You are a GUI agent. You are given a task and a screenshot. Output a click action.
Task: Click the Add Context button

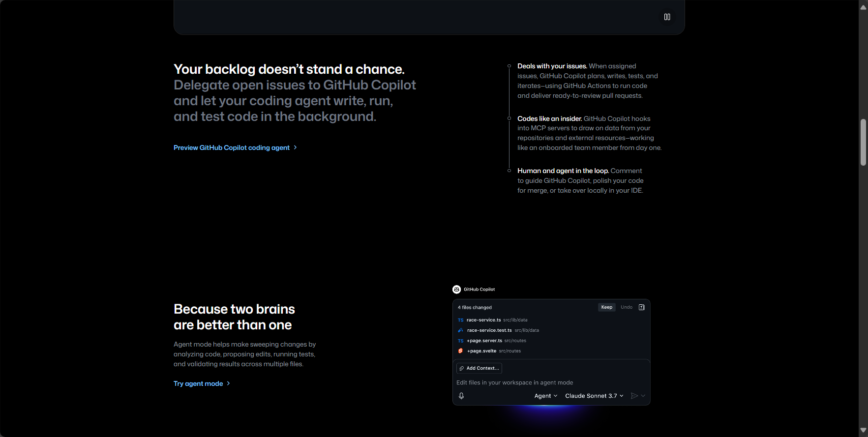pyautogui.click(x=479, y=368)
